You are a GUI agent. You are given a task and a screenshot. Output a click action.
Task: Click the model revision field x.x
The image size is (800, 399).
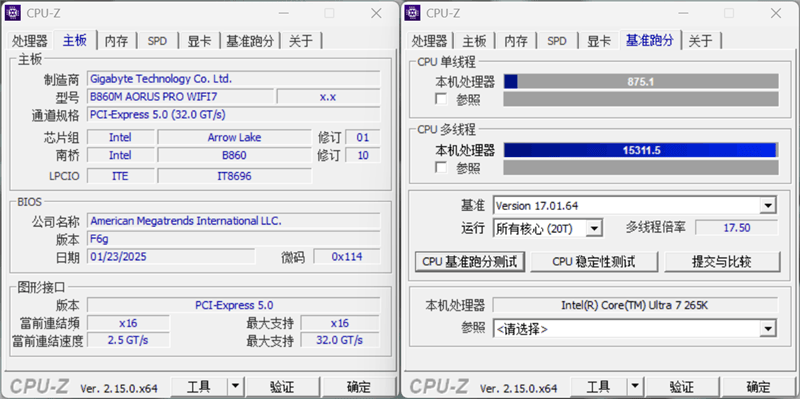point(328,97)
